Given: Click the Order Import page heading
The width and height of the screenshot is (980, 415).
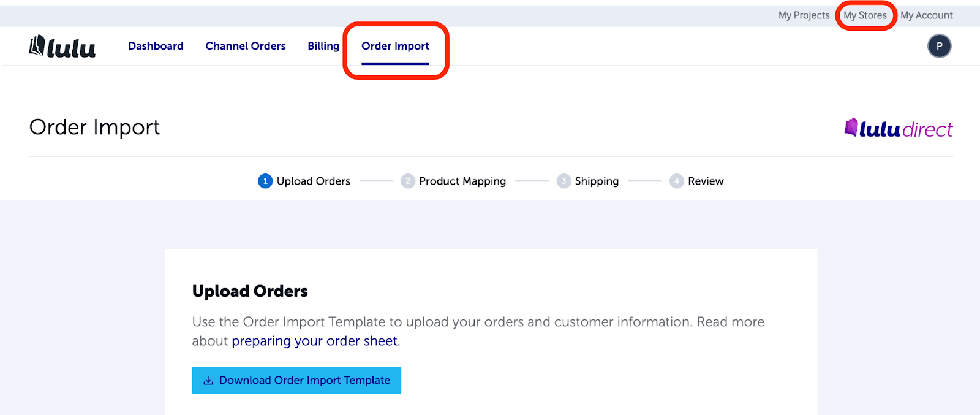Looking at the screenshot, I should point(94,127).
